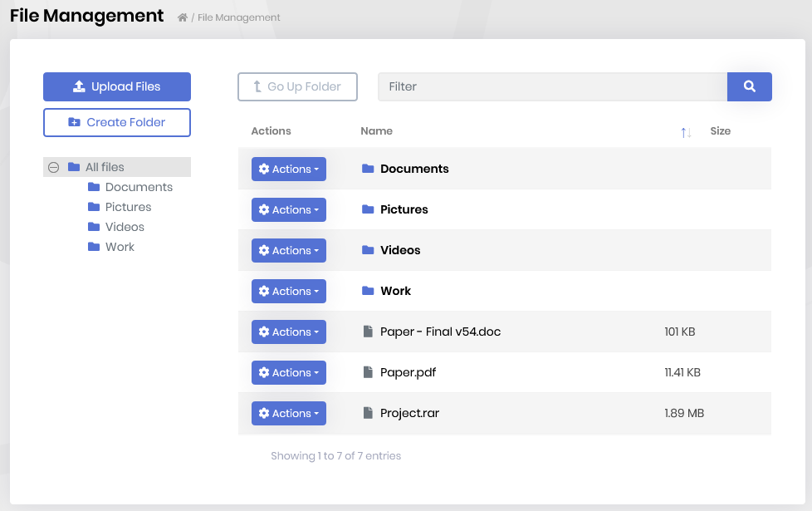Open Work in the sidebar tree
This screenshot has height=511, width=812.
tap(120, 247)
